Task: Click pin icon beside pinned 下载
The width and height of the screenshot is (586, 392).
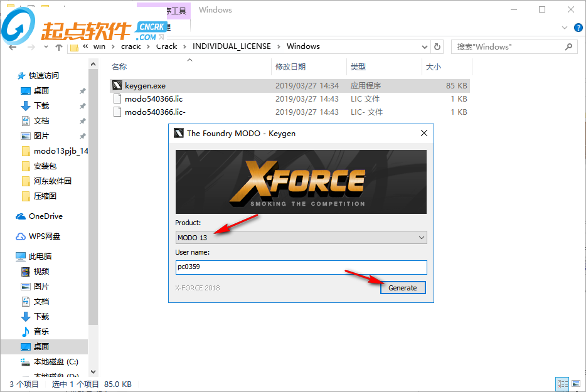Action: point(83,106)
